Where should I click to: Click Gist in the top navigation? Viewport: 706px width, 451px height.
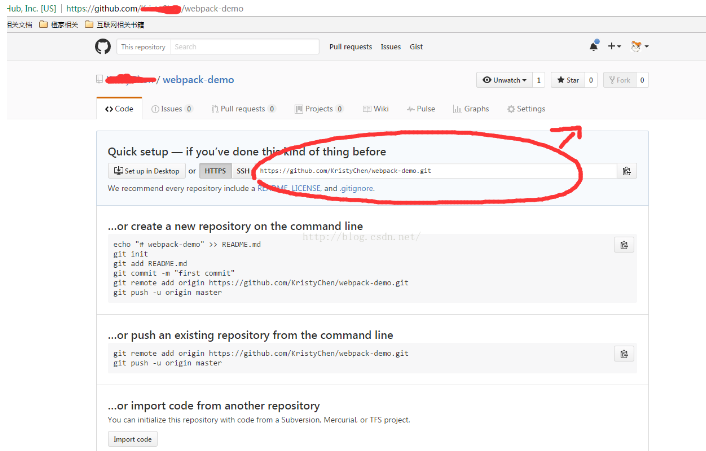(x=416, y=46)
